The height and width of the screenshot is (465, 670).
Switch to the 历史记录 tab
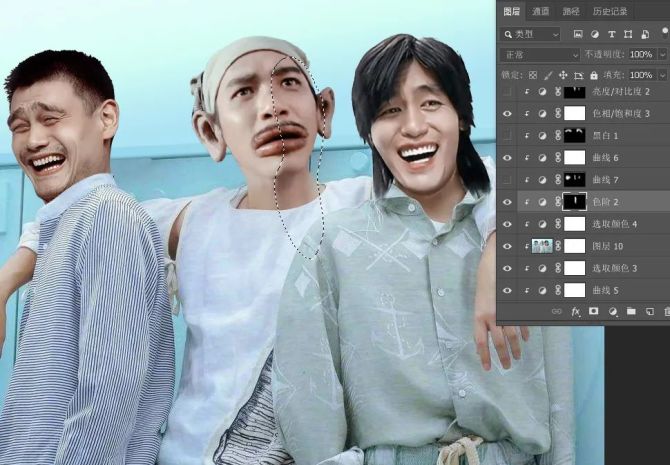point(609,11)
